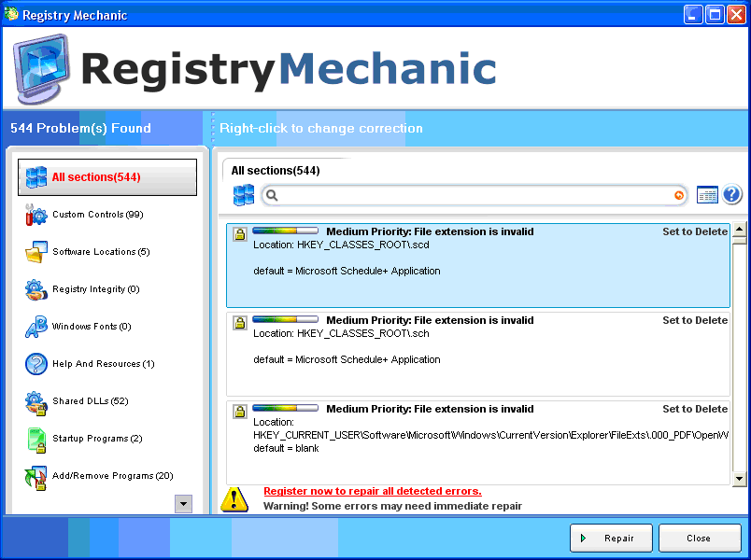Click the yellow warning triangle icon

coord(234,499)
